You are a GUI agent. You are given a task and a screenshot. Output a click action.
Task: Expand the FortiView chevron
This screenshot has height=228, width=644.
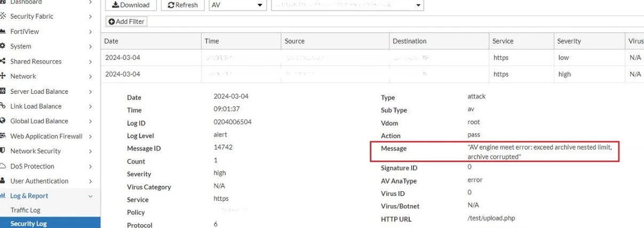click(91, 31)
